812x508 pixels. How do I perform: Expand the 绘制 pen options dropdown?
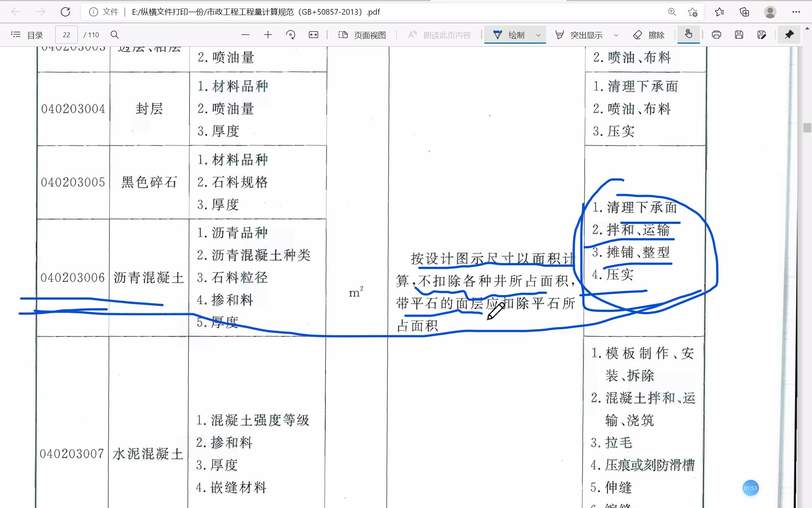[538, 35]
